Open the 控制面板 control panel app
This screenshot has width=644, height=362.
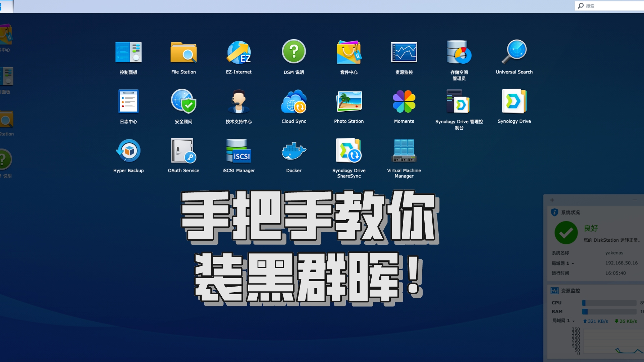click(128, 52)
